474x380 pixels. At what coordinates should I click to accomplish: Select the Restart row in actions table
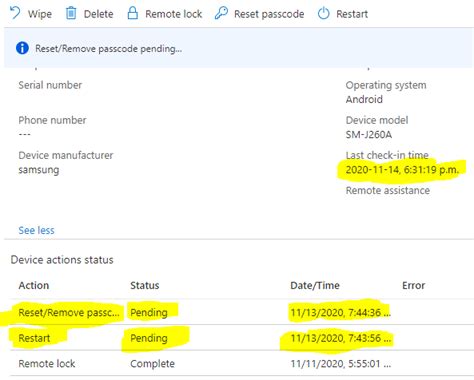242,338
